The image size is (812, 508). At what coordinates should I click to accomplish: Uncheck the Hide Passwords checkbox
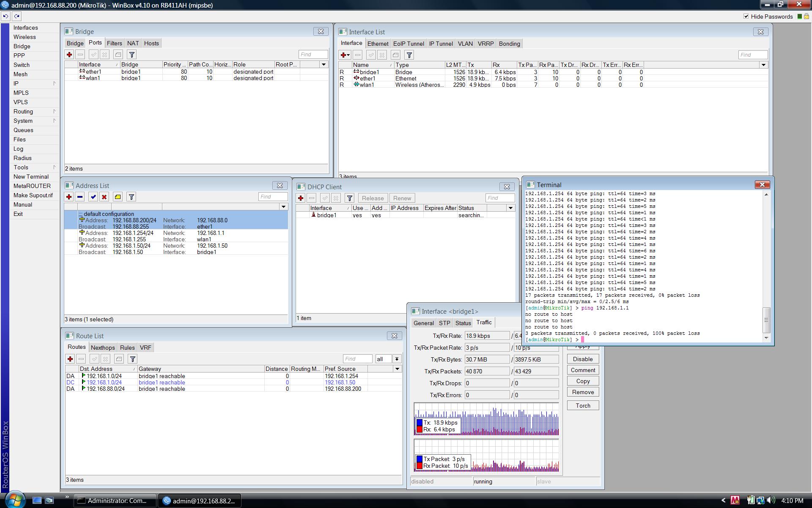point(746,16)
